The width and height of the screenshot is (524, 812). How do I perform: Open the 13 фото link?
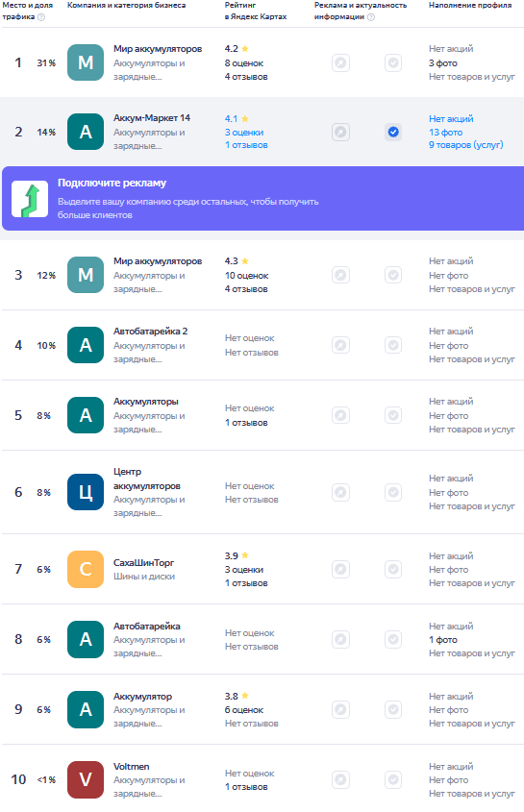[446, 132]
